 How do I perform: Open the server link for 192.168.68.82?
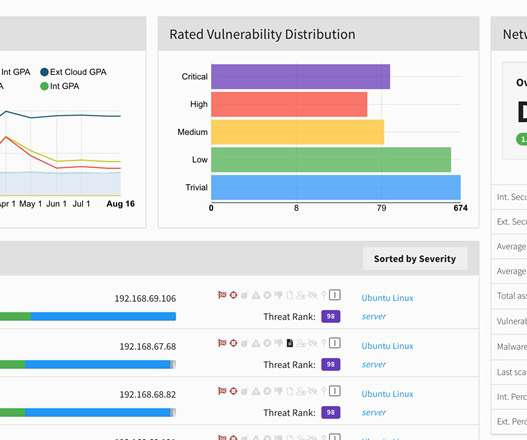pos(374,412)
